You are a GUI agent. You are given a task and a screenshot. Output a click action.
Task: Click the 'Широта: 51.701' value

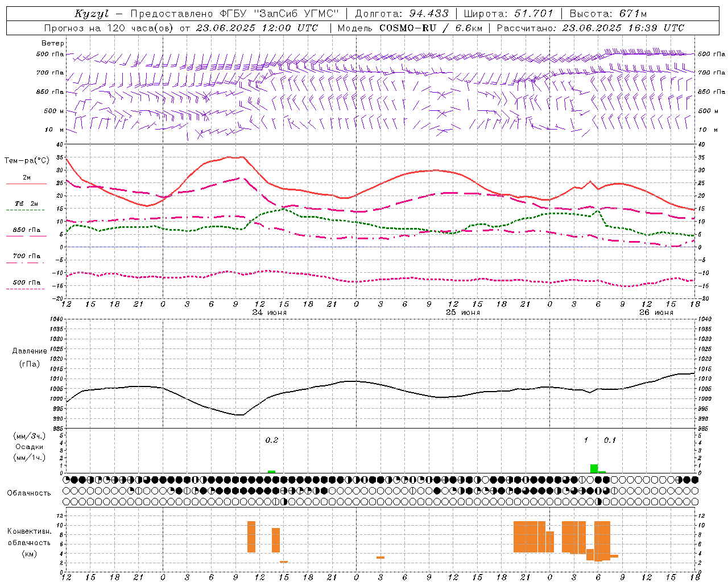508,14
